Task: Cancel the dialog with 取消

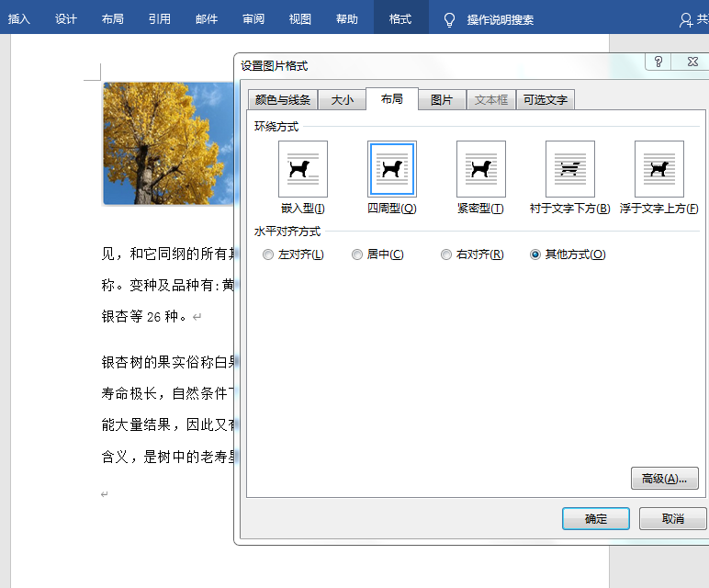Action: pyautogui.click(x=673, y=518)
